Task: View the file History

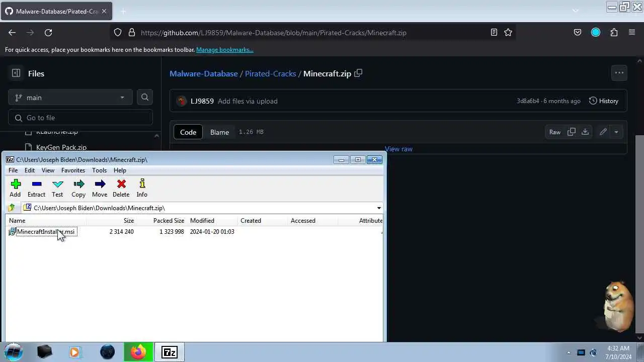Action: [604, 101]
